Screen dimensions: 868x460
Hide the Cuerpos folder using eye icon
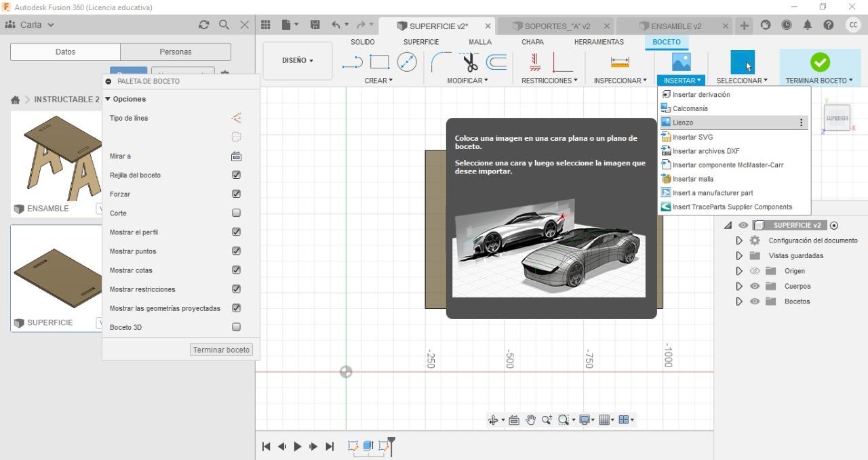(754, 286)
